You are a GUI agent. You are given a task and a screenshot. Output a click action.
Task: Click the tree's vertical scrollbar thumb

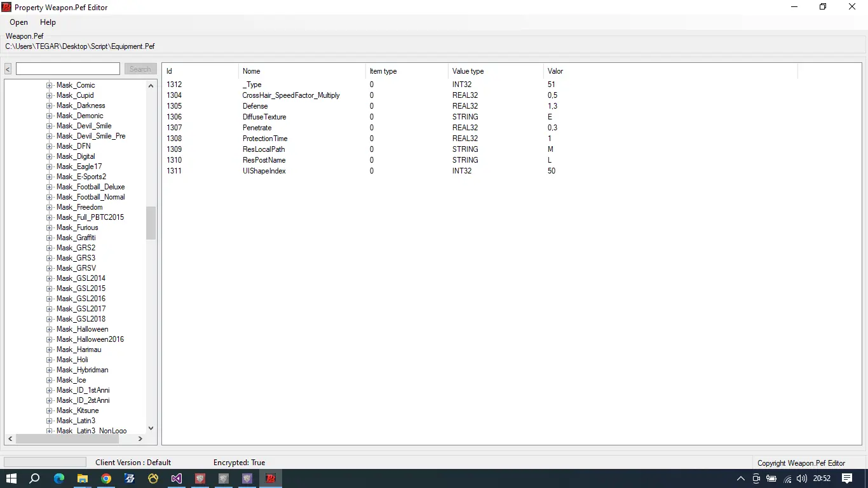(x=151, y=223)
